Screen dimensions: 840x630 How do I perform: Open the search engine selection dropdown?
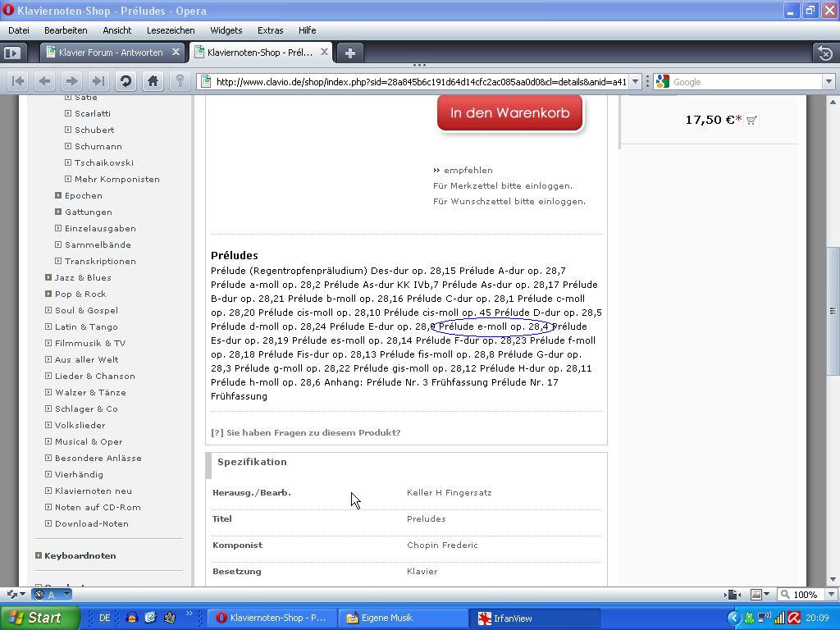click(x=829, y=82)
